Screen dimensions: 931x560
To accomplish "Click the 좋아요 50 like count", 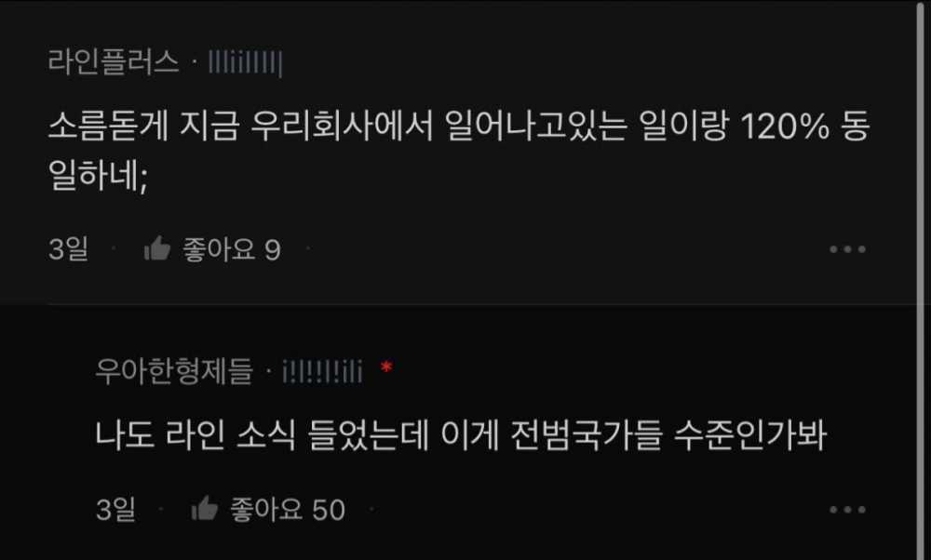I will click(x=288, y=510).
